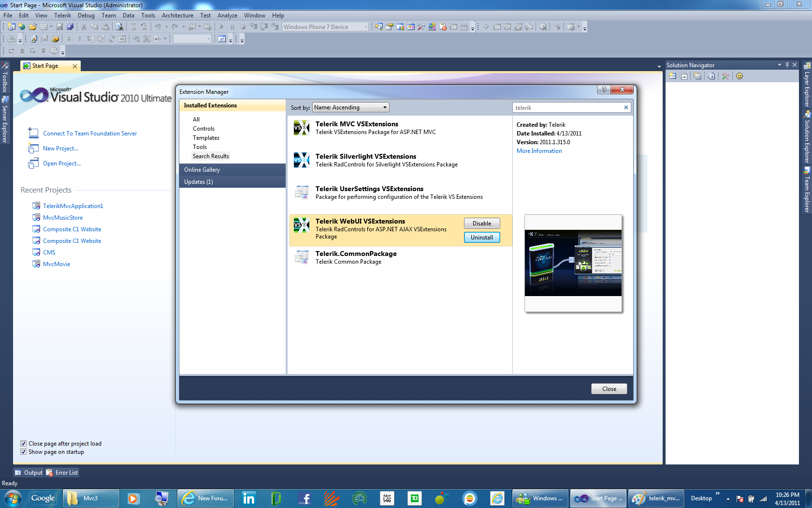Open the Error List panel tab
This screenshot has width=812, height=508.
point(62,473)
